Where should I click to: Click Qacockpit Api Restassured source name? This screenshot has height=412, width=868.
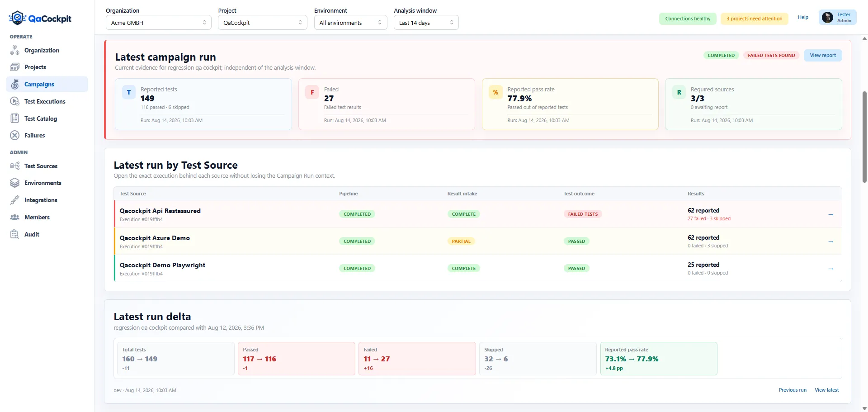click(x=160, y=211)
